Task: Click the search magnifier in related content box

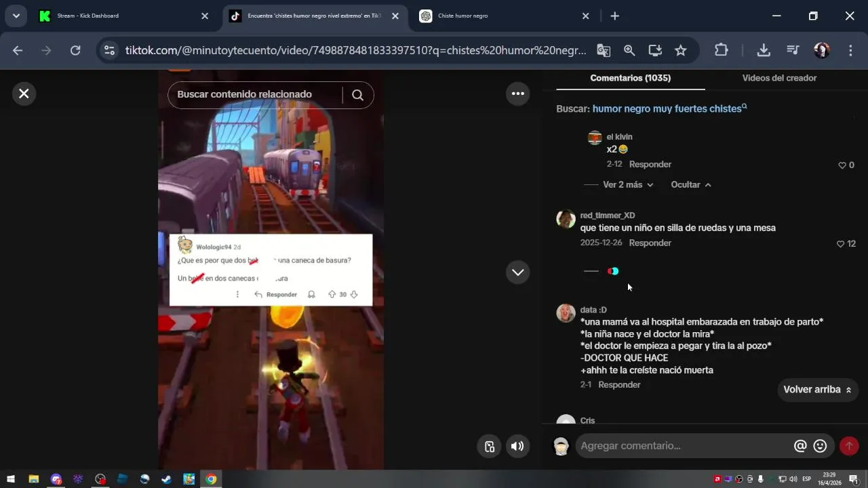Action: 358,95
